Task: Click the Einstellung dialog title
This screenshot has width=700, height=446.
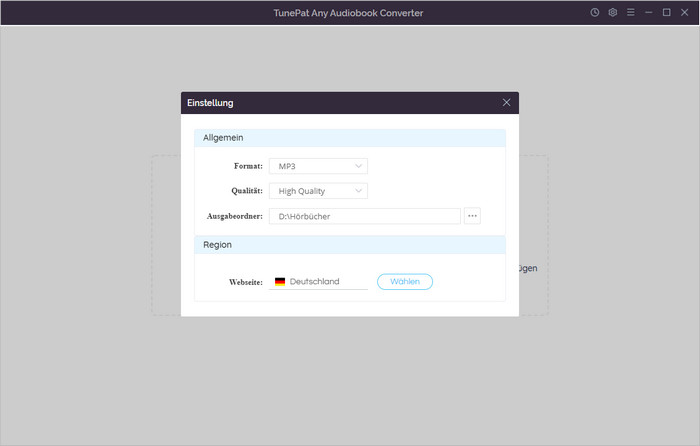Action: (210, 103)
